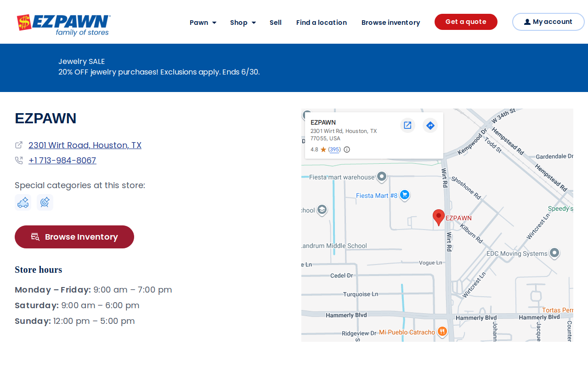Viewport: 588px width, 368px height.
Task: Click the EDC Moving Systems map marker
Action: pyautogui.click(x=554, y=253)
